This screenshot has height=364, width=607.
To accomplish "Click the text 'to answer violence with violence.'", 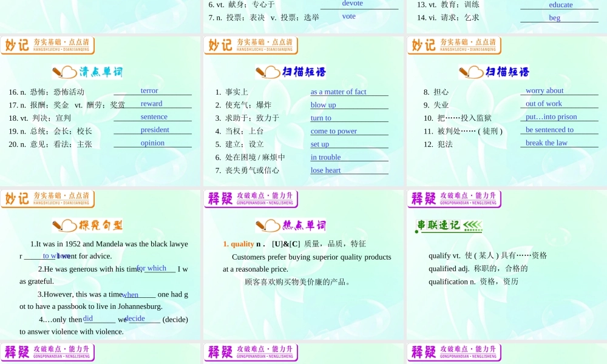I will pos(72,332).
